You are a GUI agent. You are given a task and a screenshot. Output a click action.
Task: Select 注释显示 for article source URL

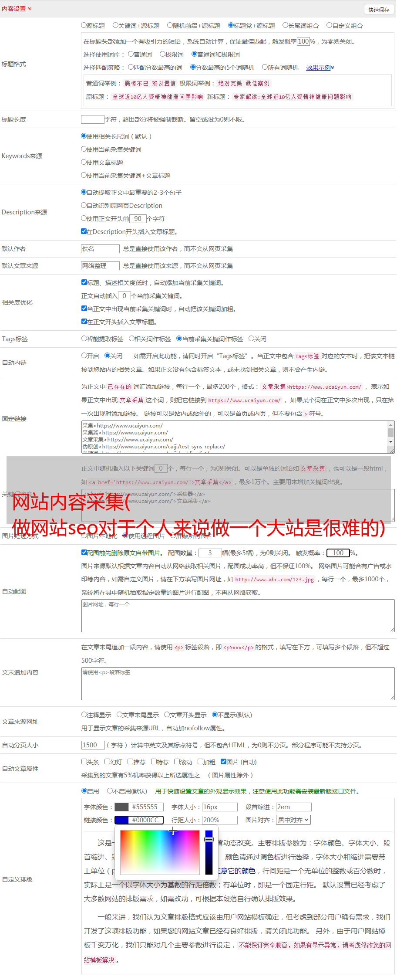point(84,715)
